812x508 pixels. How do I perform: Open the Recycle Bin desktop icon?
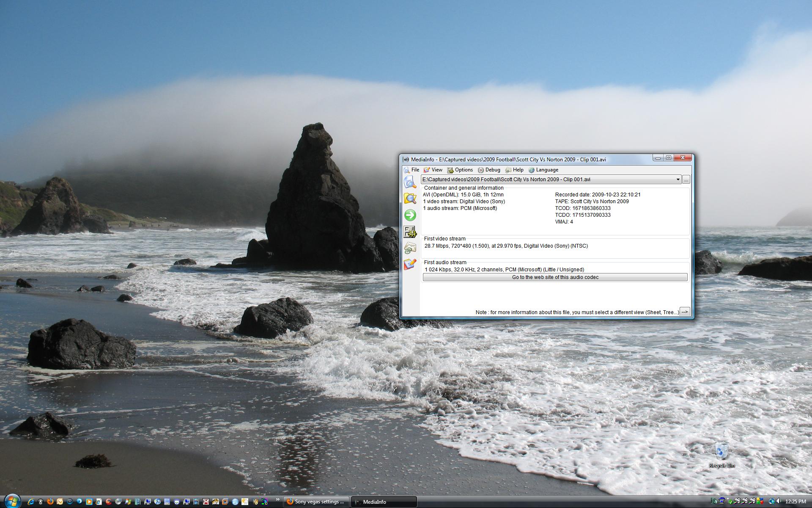(x=722, y=454)
